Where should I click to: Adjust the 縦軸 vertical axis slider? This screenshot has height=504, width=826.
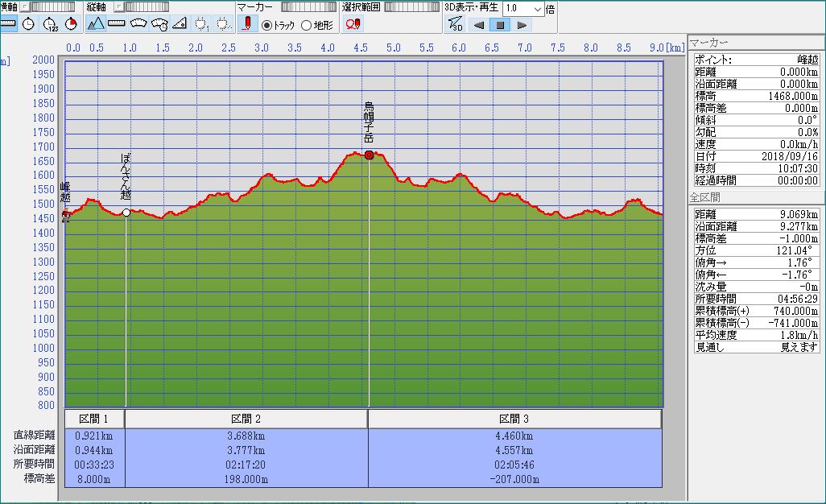[147, 7]
